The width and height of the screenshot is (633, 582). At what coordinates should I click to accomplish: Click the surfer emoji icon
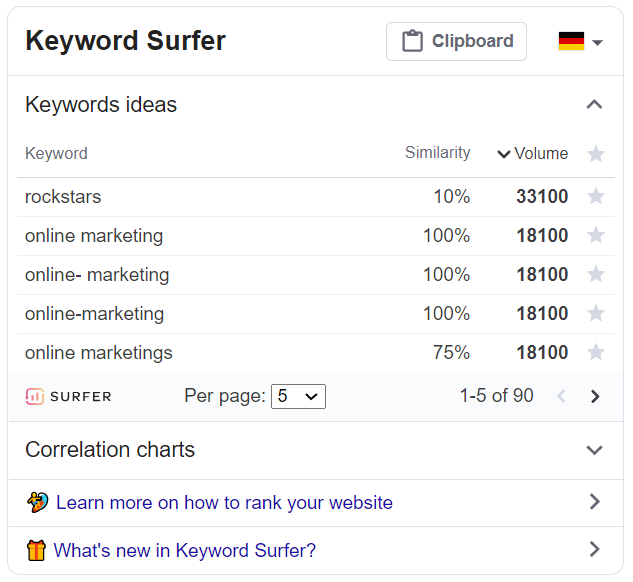(38, 502)
